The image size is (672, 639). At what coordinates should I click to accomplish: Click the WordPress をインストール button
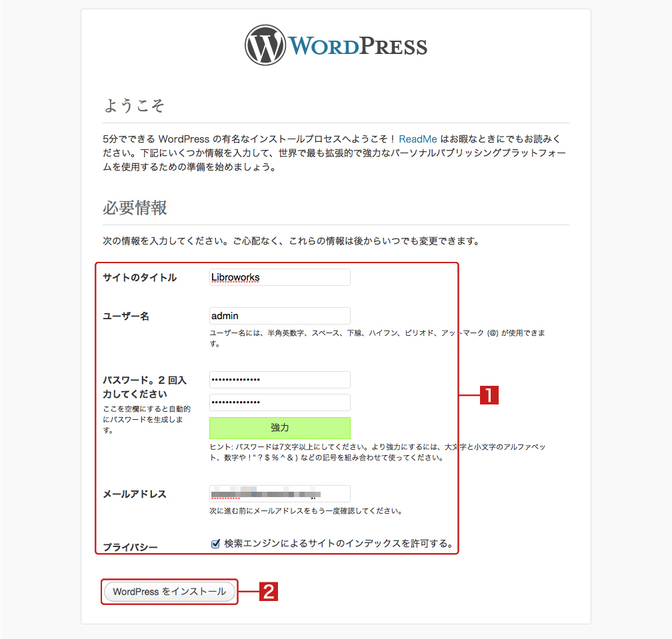click(x=170, y=592)
